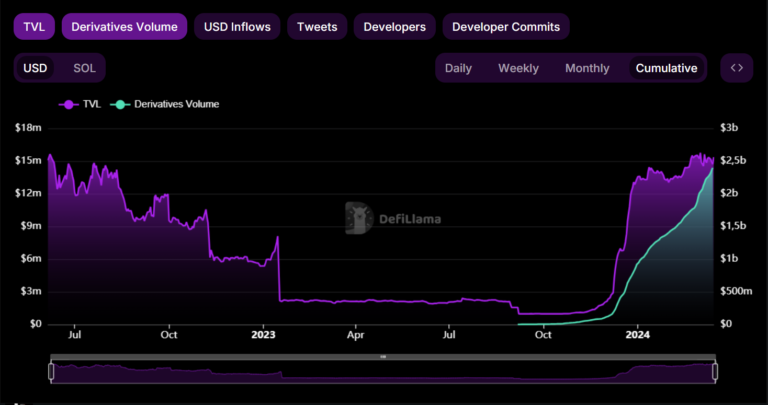Switch denomination to SOL

85,68
